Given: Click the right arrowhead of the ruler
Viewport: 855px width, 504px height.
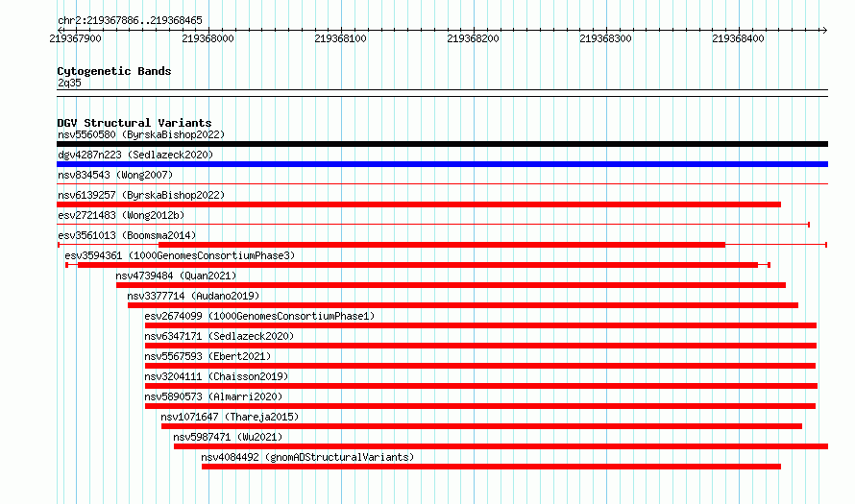Looking at the screenshot, I should [x=825, y=30].
